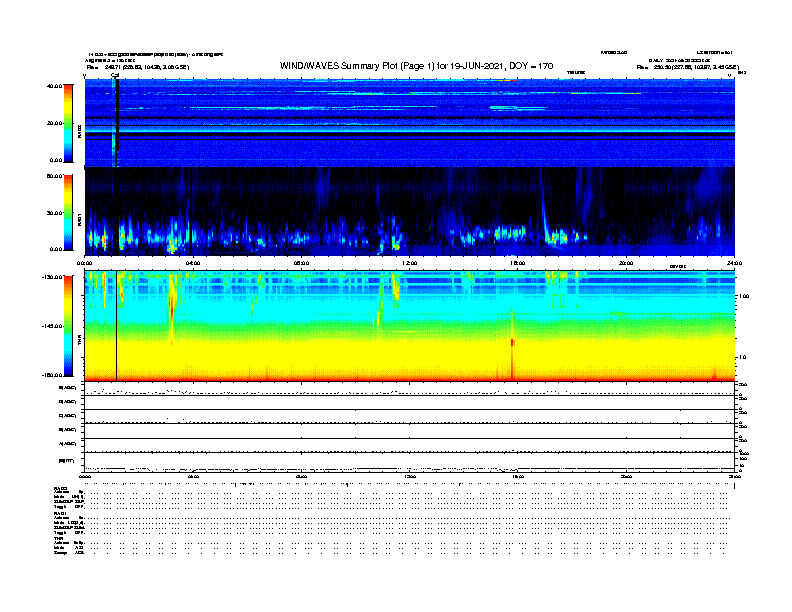This screenshot has width=792, height=612.
Task: Click the 40.00 label on RAD2 color scale
Action: 54,86
